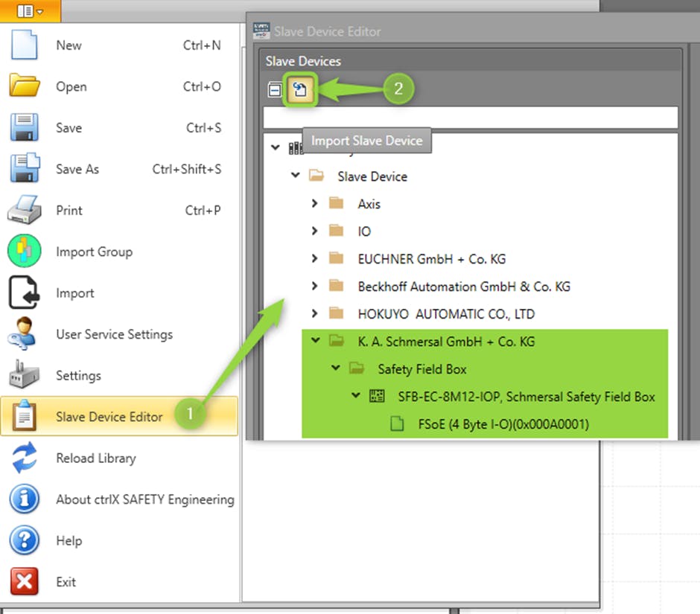
Task: Choose Slave Device Editor from the menu
Action: pyautogui.click(x=109, y=417)
